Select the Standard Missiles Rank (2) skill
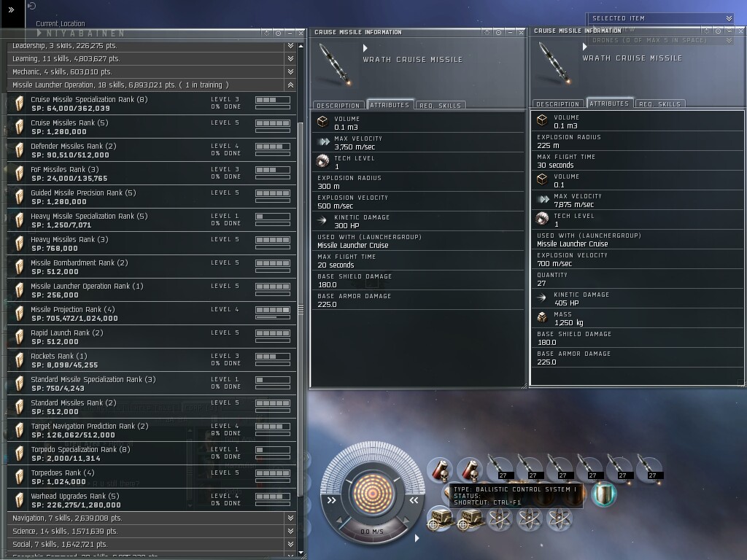The image size is (747, 560). point(152,407)
